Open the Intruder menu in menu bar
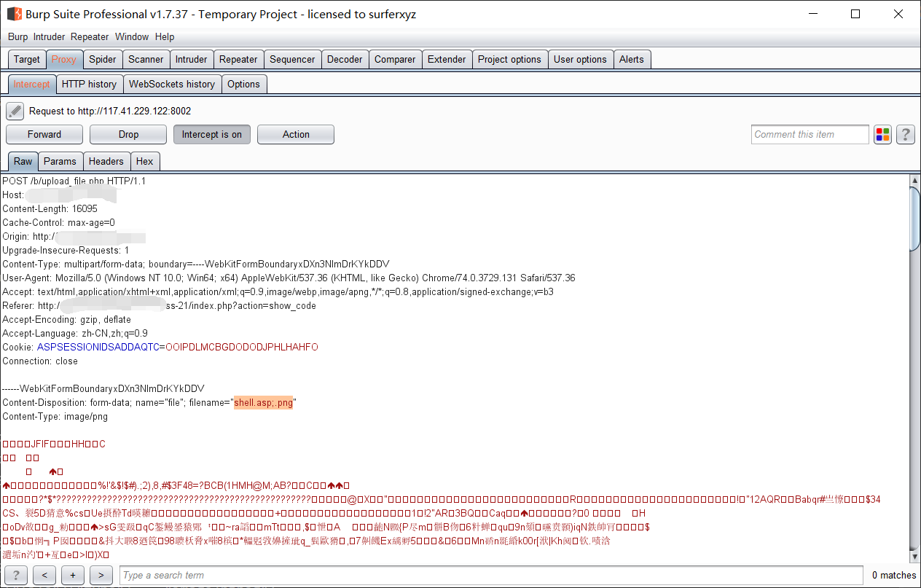 [49, 36]
